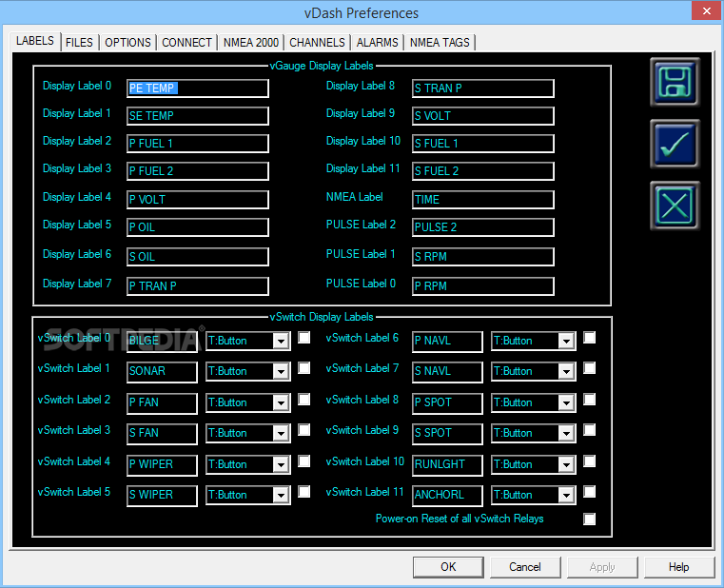
Task: Enable the vSwitch Label 11 checkbox
Action: (x=589, y=492)
